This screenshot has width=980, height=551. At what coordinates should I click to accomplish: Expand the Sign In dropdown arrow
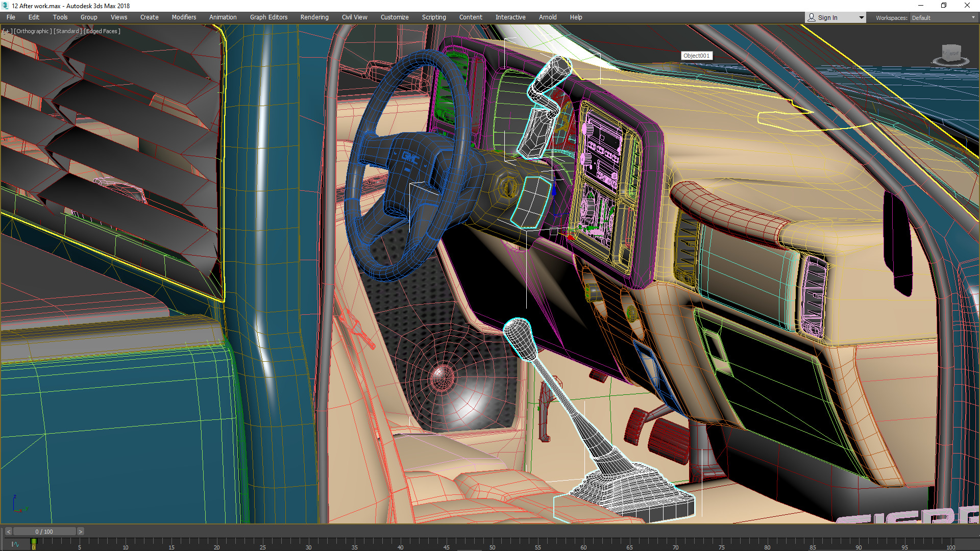pos(862,17)
